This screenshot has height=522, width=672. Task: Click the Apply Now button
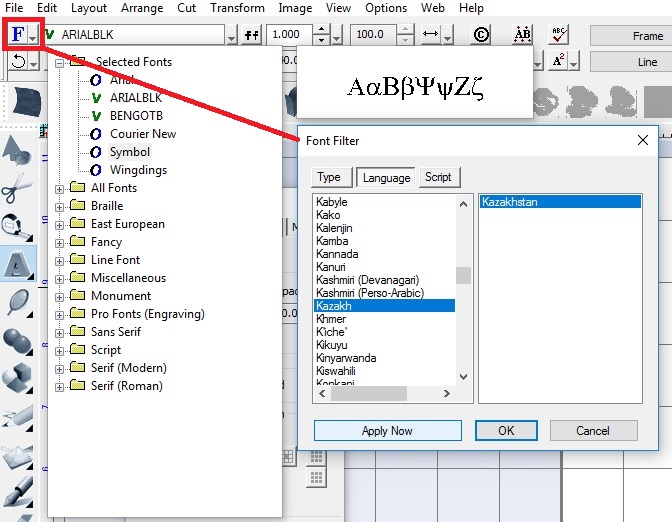click(x=387, y=430)
